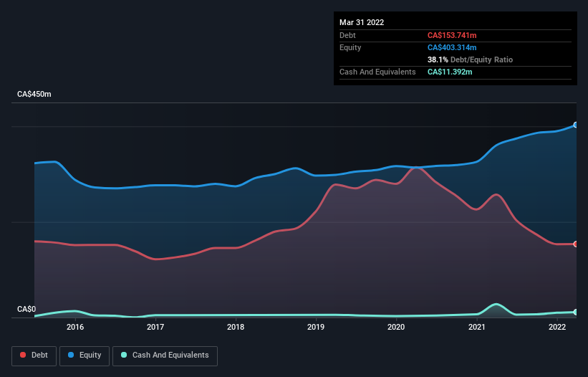Toggle the Debt series in the legend

coord(34,355)
